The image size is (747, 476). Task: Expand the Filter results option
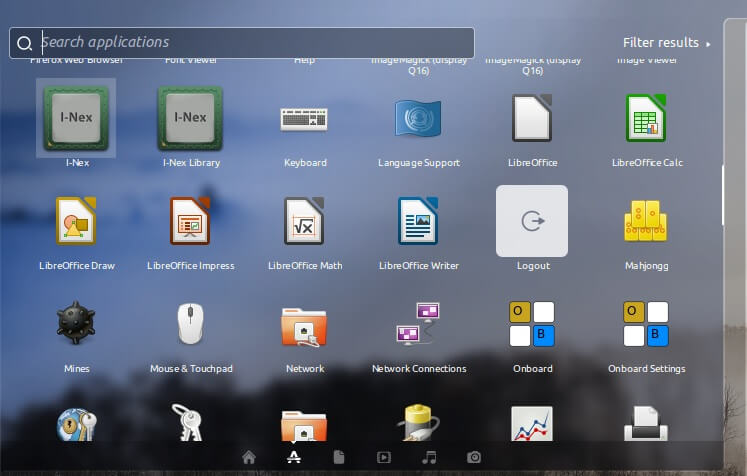pyautogui.click(x=666, y=43)
